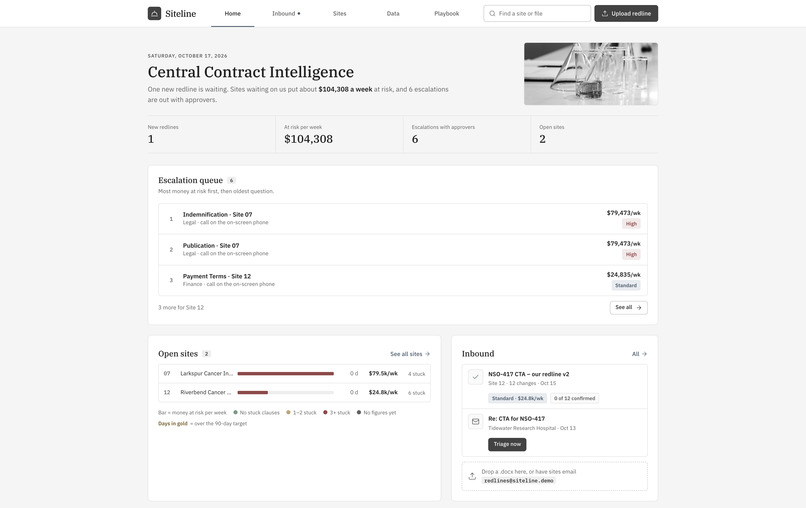Viewport: 806px width, 508px height.
Task: Click the envelope icon beside Re: CTA for NSO-417
Action: pos(475,422)
